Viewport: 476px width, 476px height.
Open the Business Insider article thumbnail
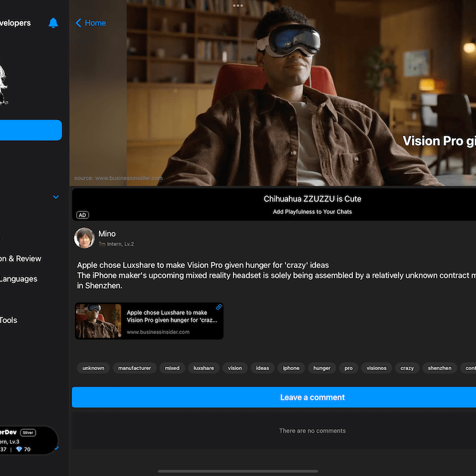tap(98, 321)
